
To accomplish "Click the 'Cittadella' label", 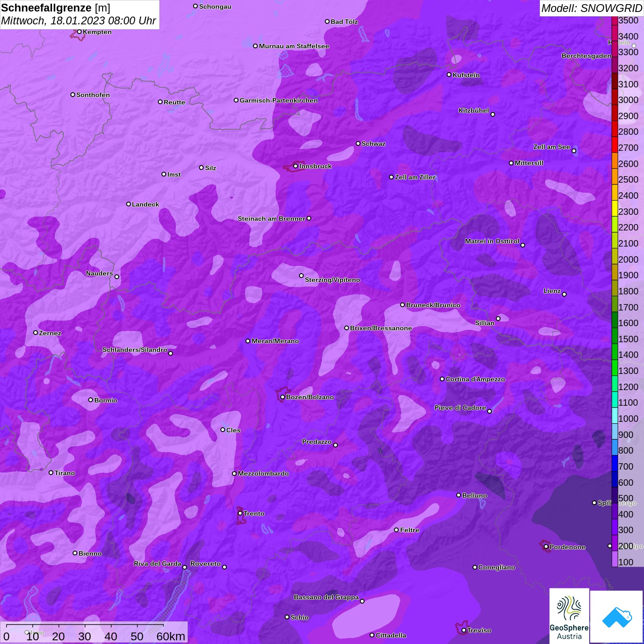I will click(x=391, y=635).
